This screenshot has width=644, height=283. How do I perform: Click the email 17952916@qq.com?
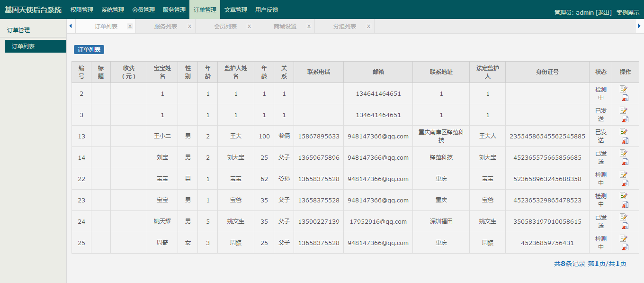click(x=378, y=221)
